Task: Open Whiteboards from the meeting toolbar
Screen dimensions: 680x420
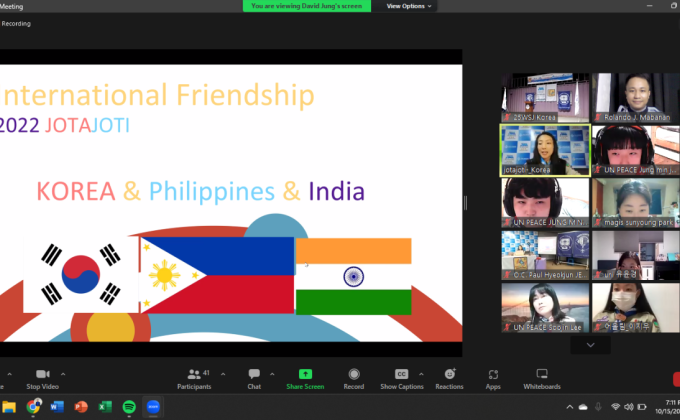Action: pos(542,376)
